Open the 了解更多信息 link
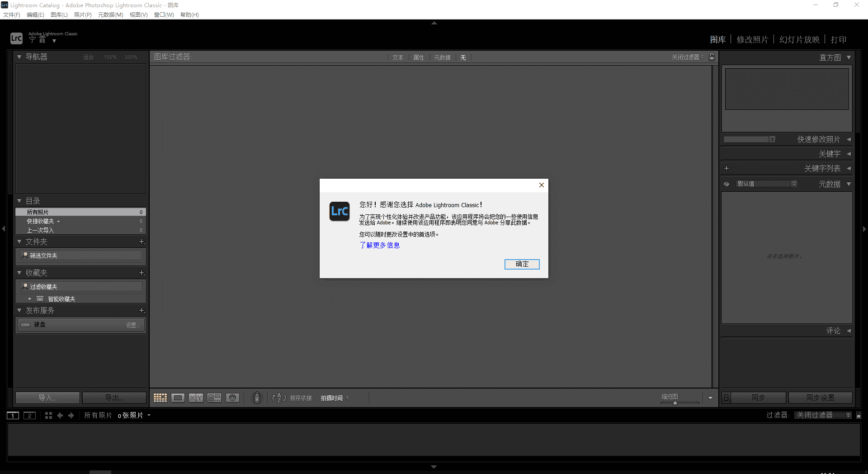 pyautogui.click(x=380, y=245)
